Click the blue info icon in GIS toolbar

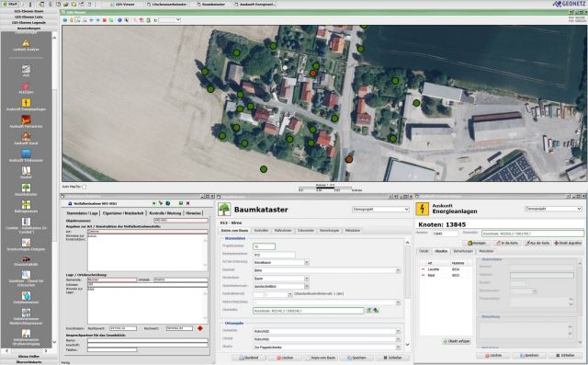click(119, 20)
